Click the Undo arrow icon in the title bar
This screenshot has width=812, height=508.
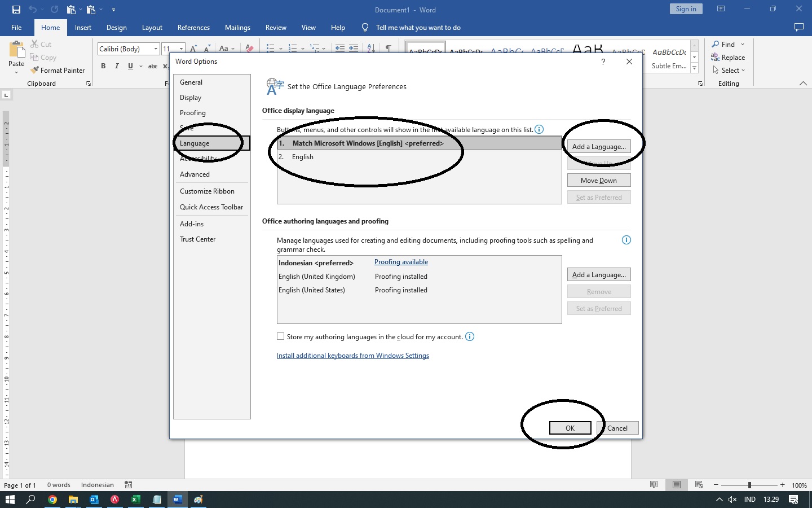[33, 10]
